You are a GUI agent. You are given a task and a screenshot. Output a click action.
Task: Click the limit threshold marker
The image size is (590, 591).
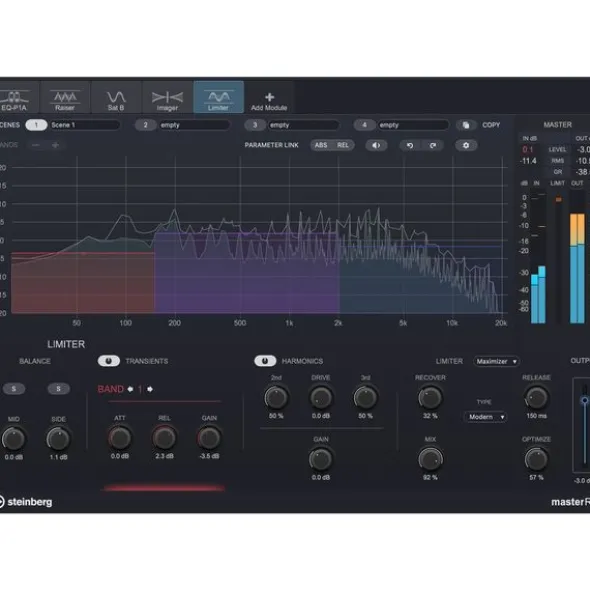pos(558,199)
